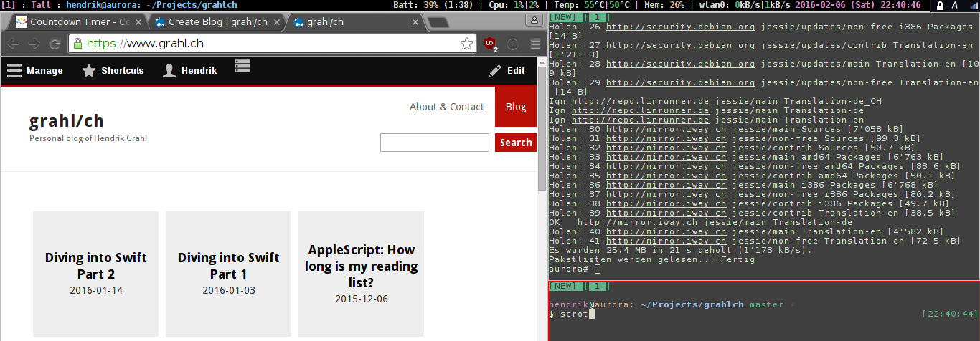Open the mirror.iway.ch link on line 30
The width and height of the screenshot is (980, 341).
pos(666,129)
